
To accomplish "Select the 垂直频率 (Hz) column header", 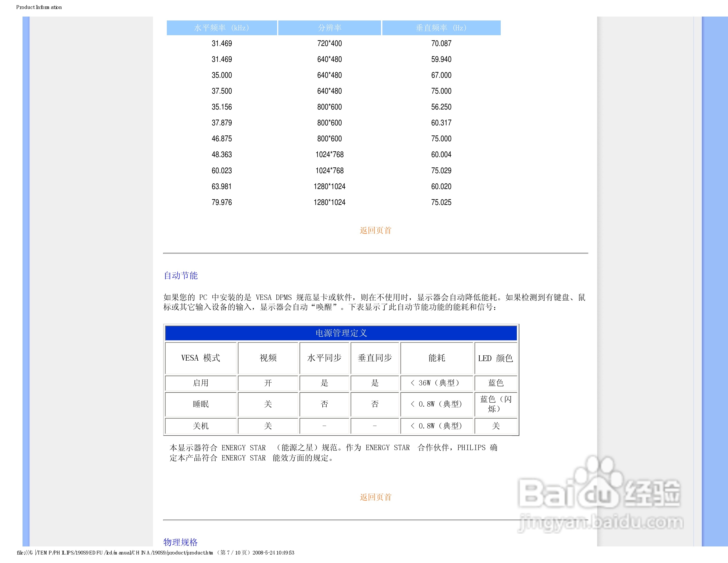I will [441, 28].
